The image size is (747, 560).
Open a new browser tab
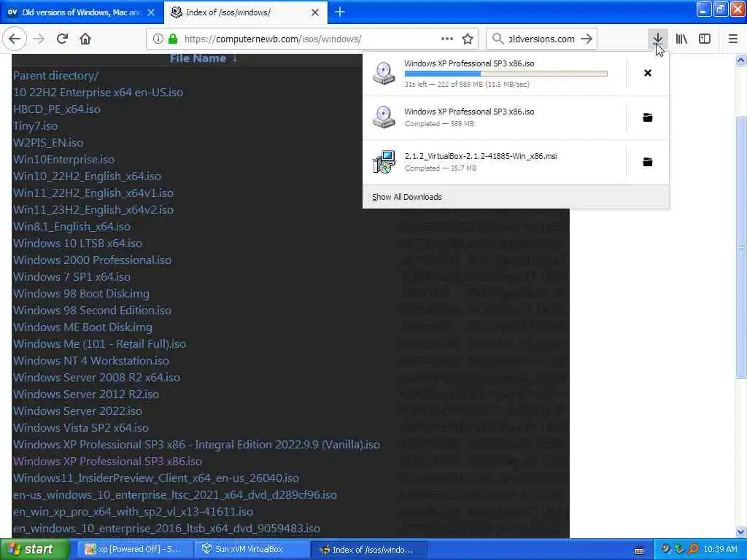tap(340, 12)
